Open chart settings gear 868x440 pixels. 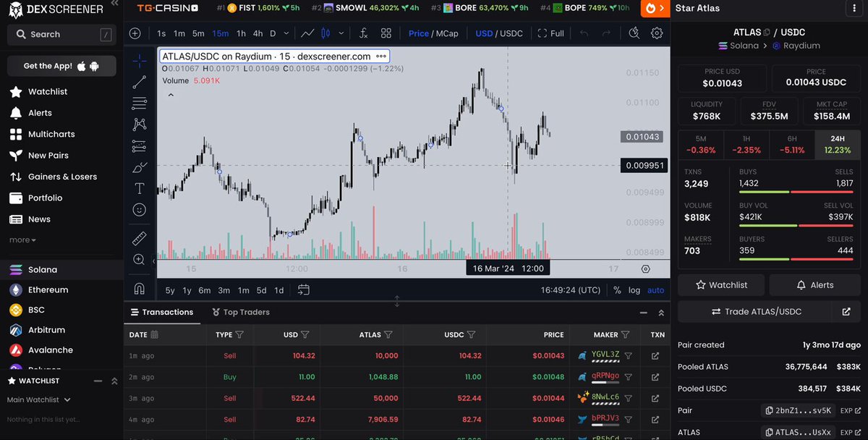coord(657,33)
